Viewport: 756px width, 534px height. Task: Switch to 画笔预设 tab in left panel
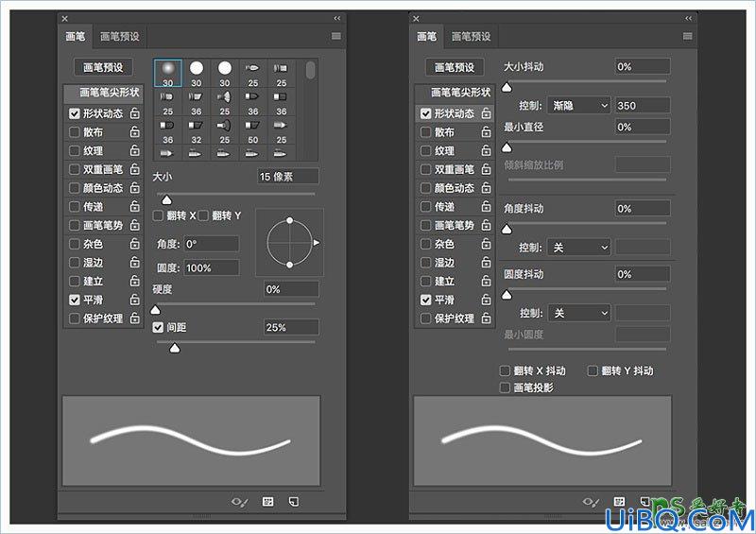[x=120, y=36]
